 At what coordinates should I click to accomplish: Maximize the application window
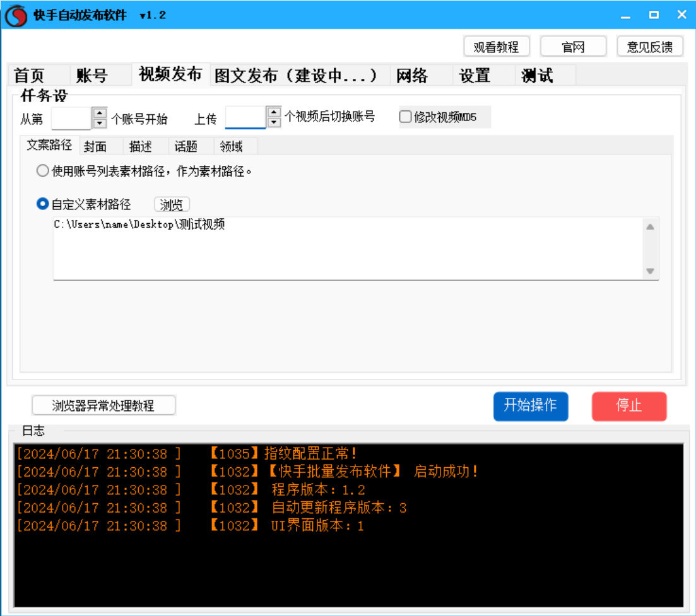[x=654, y=15]
